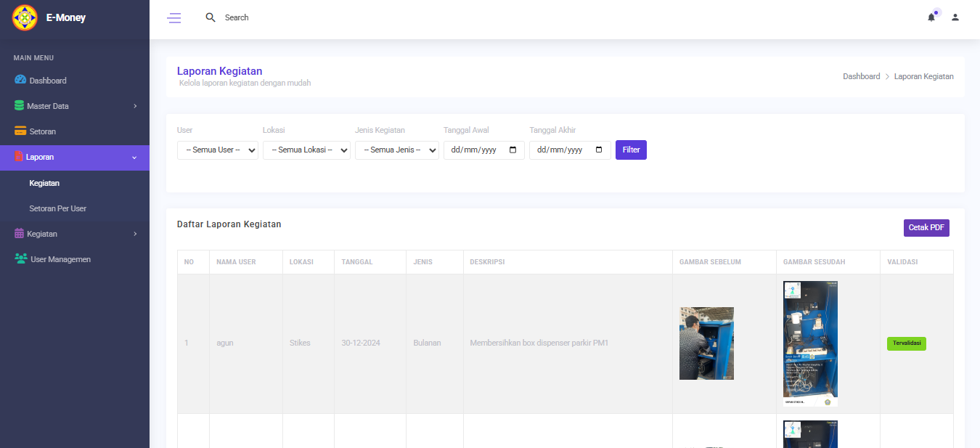Open the Gambar Sebelum thumbnail of row 1
The image size is (980, 448).
tap(706, 343)
